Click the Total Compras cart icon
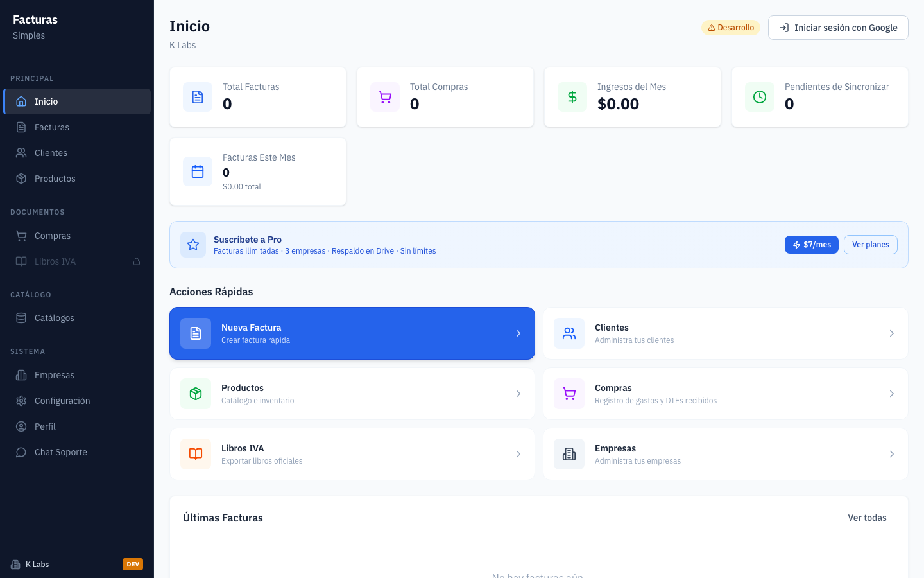Image resolution: width=924 pixels, height=578 pixels. point(385,97)
